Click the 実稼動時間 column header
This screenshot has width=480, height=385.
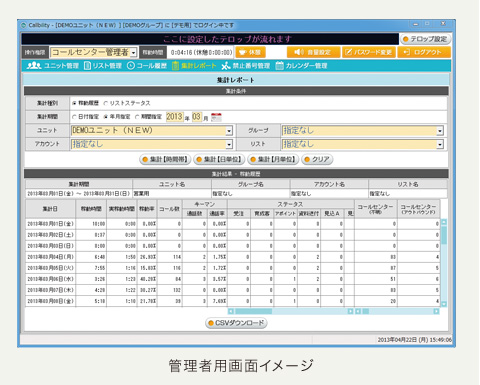pyautogui.click(x=122, y=209)
